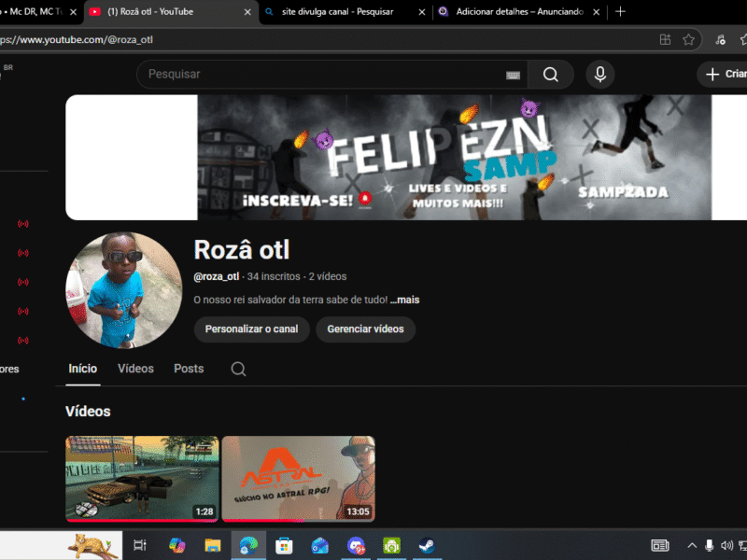Image resolution: width=747 pixels, height=560 pixels.
Task: Toggle the taskbar widgets panel icon
Action: pyautogui.click(x=659, y=545)
